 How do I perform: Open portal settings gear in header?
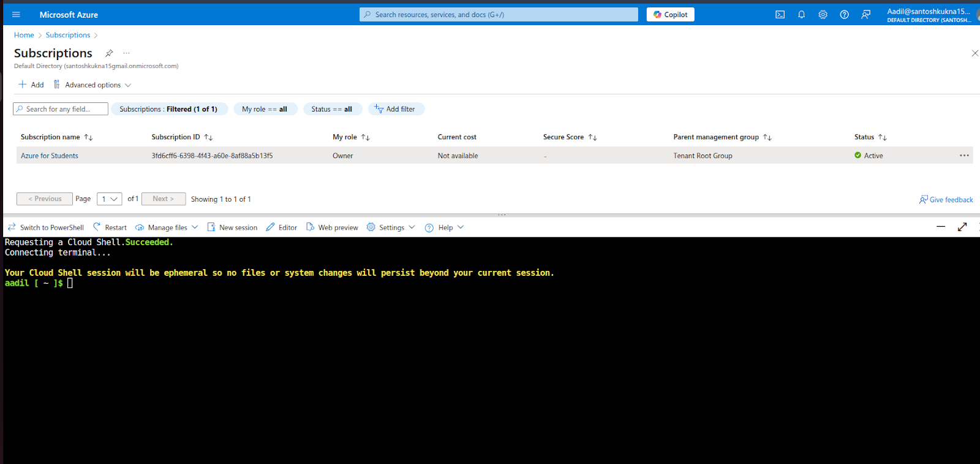(x=823, y=15)
